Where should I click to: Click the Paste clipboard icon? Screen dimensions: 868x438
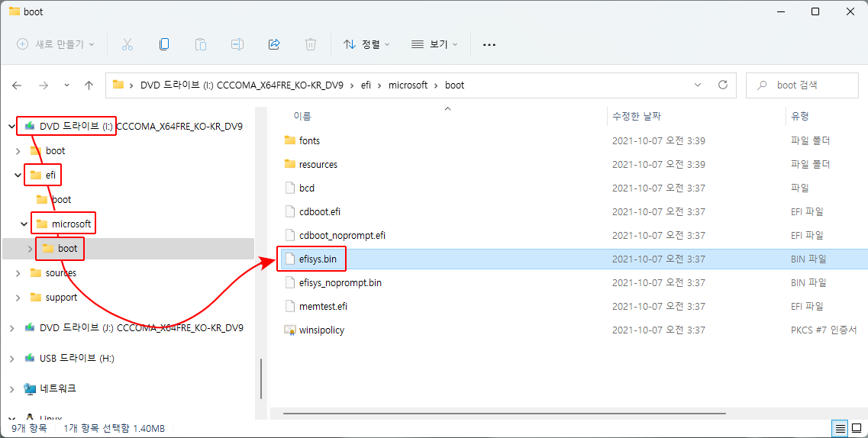200,44
